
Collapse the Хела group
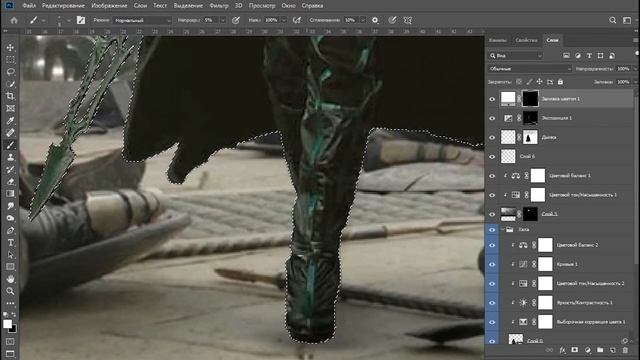[x=503, y=230]
